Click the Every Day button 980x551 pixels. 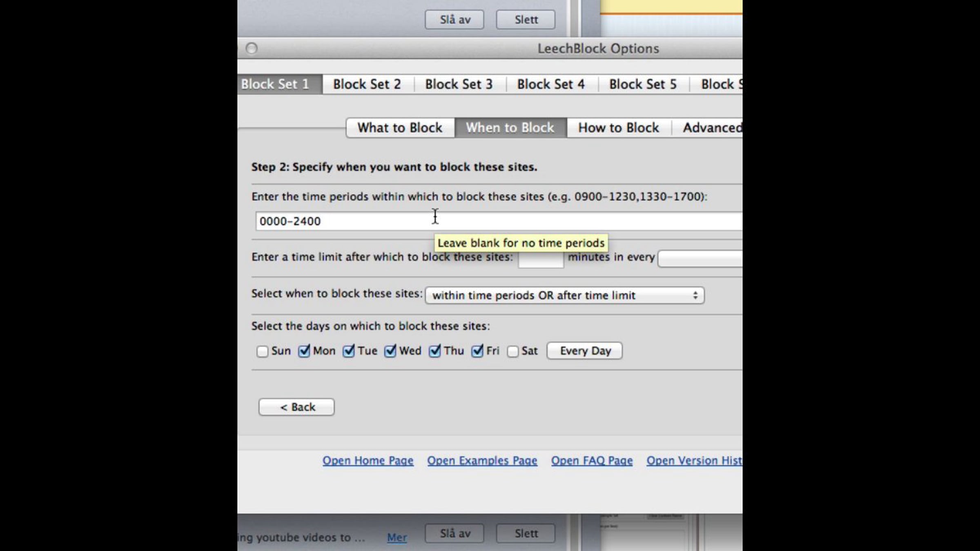click(x=585, y=351)
